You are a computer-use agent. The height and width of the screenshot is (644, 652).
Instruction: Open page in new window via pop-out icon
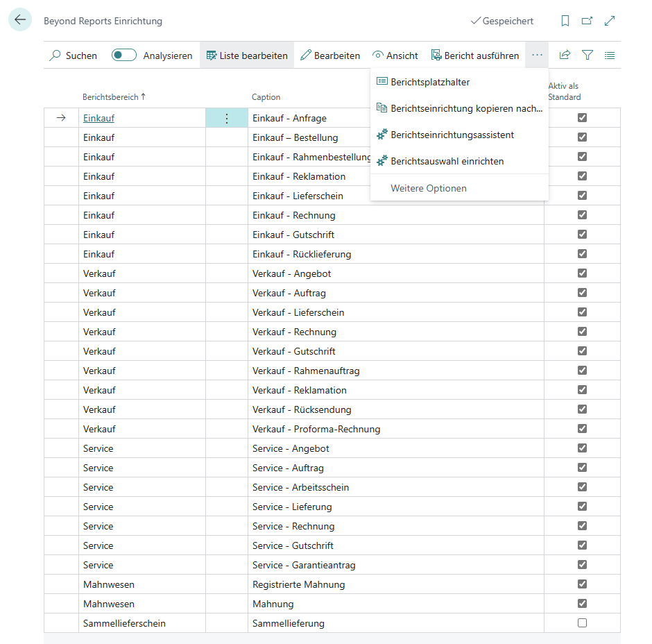coord(587,21)
